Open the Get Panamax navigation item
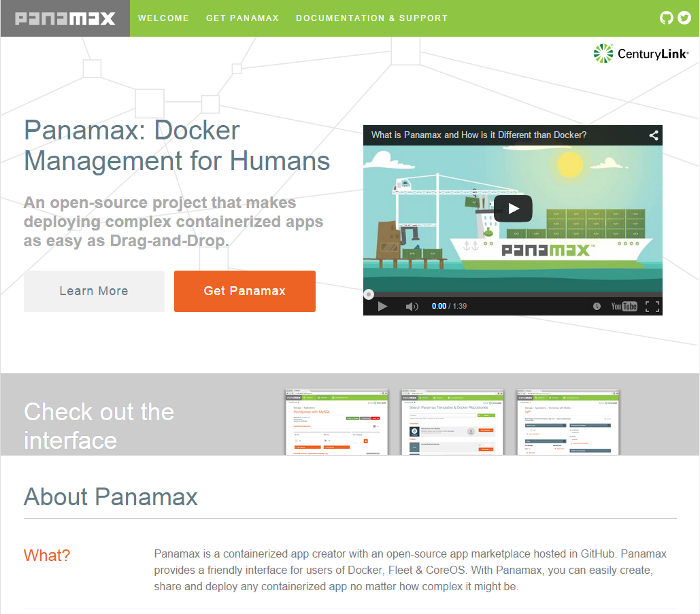The width and height of the screenshot is (700, 614). (242, 18)
